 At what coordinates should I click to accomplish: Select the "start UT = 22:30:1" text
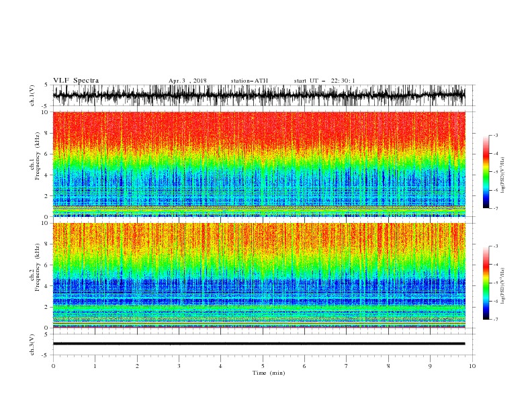pos(324,81)
